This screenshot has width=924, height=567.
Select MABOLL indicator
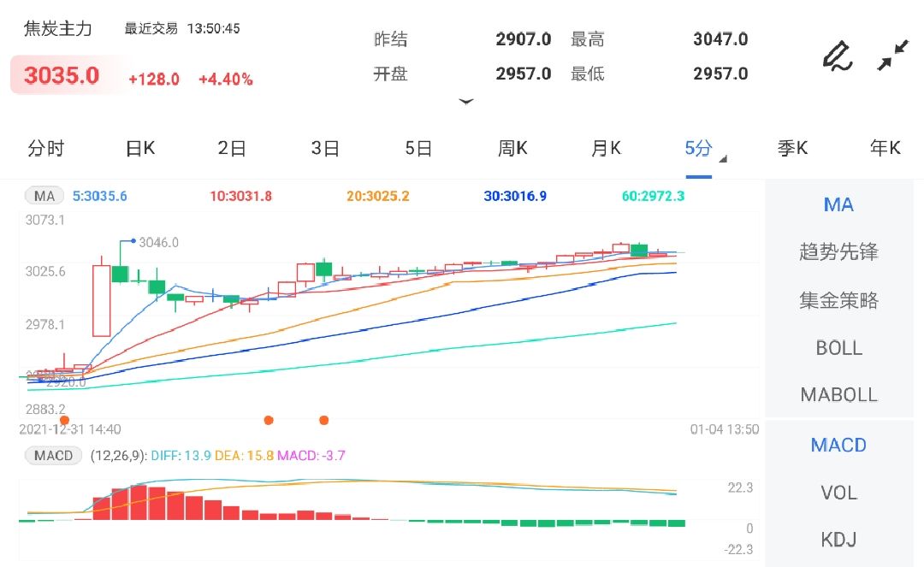[839, 394]
